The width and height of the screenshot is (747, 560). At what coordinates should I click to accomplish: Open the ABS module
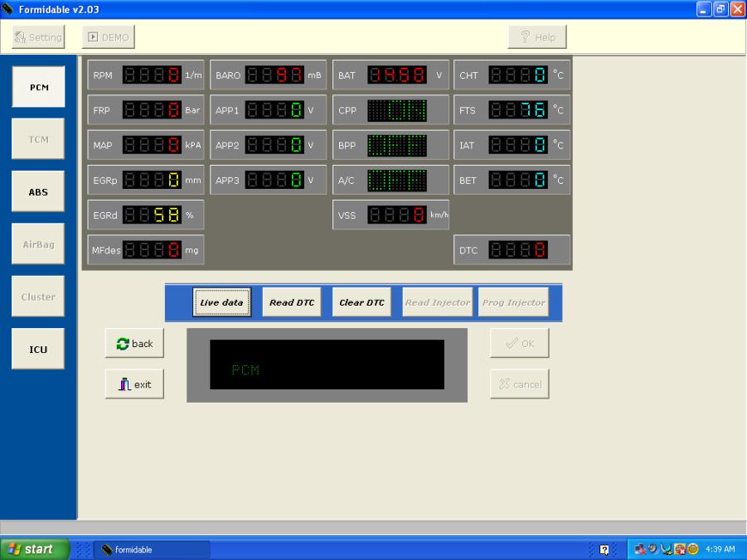pyautogui.click(x=38, y=192)
